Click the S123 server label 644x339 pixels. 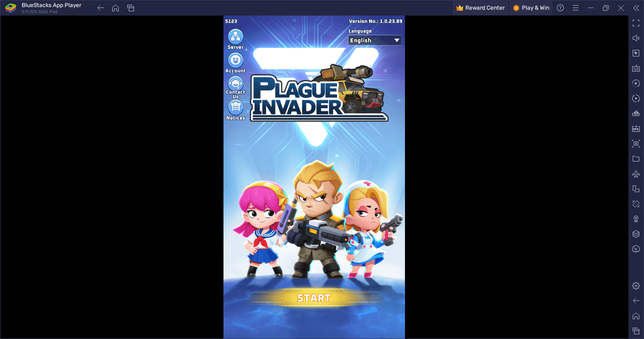tap(231, 21)
